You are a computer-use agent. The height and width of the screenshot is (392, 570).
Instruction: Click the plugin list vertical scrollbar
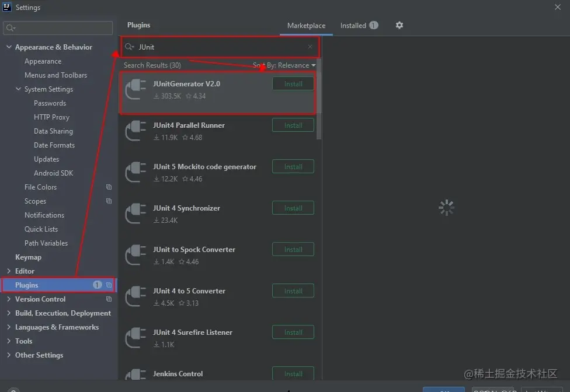pyautogui.click(x=319, y=100)
